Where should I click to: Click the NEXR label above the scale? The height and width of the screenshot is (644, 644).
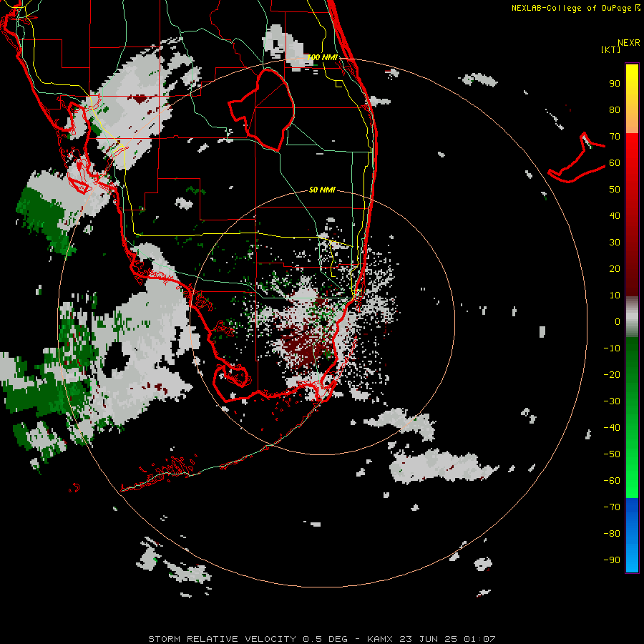click(629, 43)
